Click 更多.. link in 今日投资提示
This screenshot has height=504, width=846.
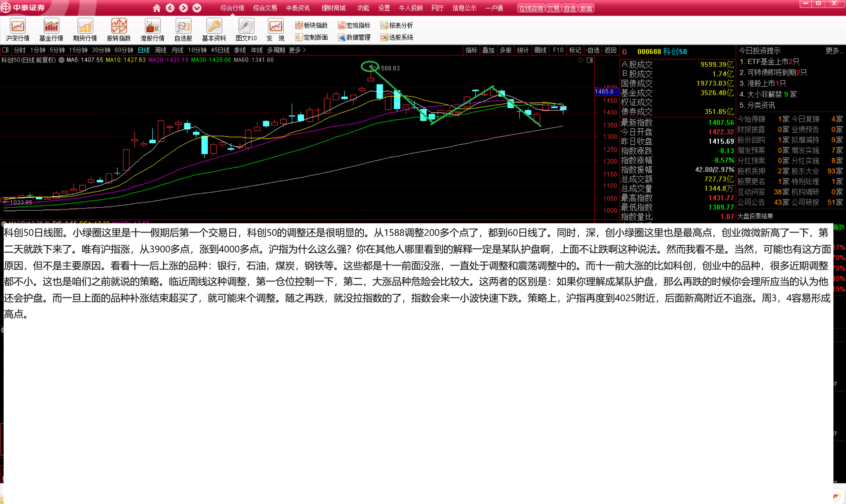point(834,51)
